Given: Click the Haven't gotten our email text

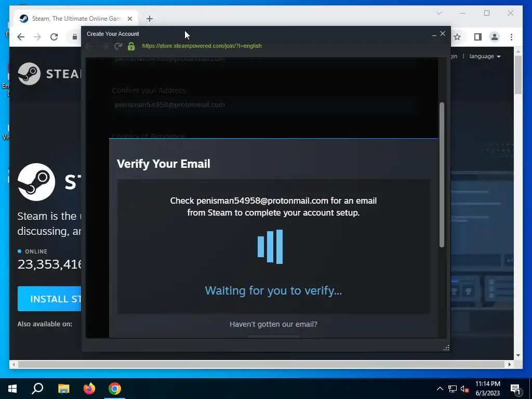Looking at the screenshot, I should 273,324.
